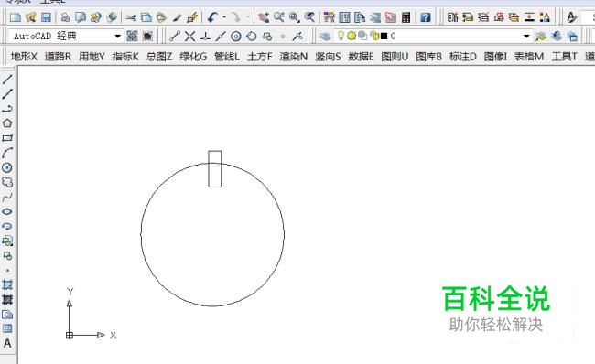This screenshot has height=364, width=595.
Task: Click the Workspace Settings gear icon
Action: click(132, 36)
